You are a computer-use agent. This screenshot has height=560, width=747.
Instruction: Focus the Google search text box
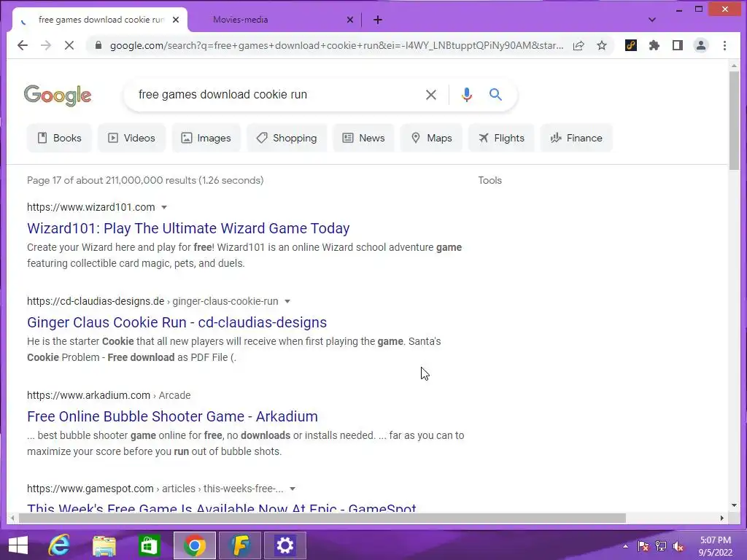tap(276, 94)
